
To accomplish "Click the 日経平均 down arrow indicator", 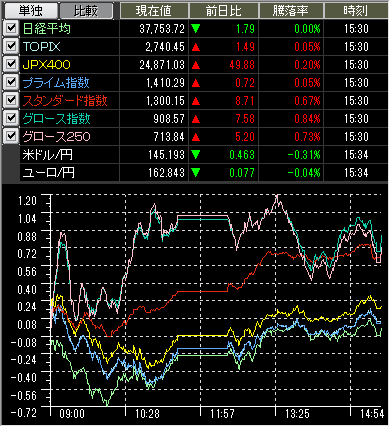I will click(196, 29).
